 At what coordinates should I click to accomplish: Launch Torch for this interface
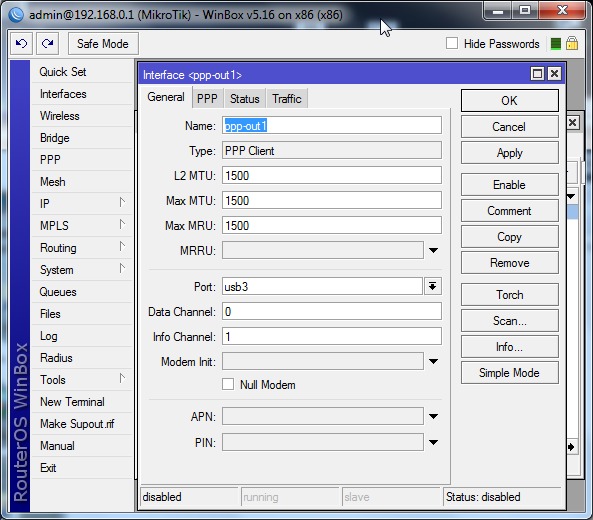pos(509,295)
